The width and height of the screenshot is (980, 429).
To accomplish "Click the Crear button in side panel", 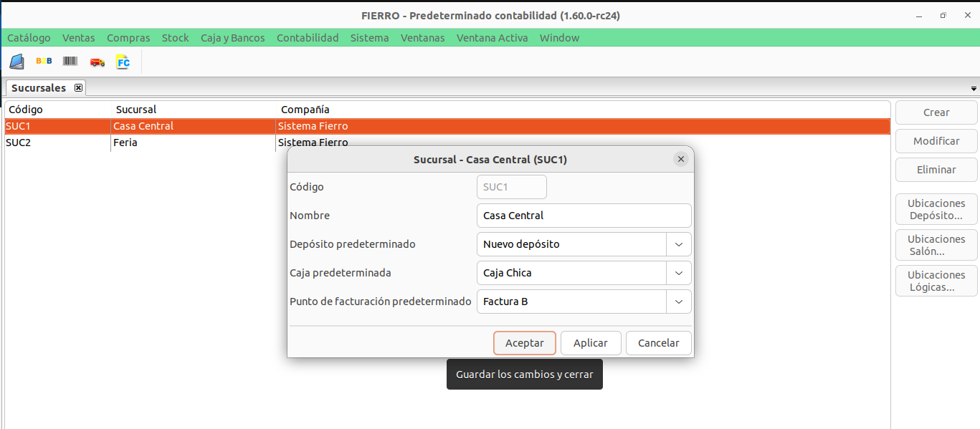I will point(936,112).
